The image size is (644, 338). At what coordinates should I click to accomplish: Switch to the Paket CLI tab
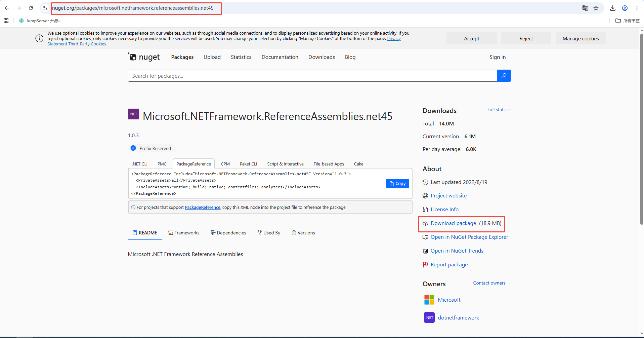(x=248, y=164)
